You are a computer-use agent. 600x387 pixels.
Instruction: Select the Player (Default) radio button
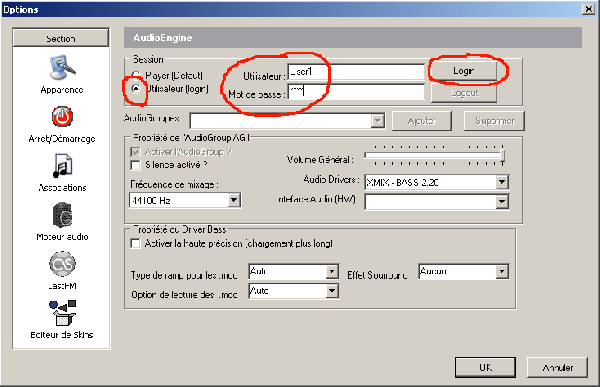click(x=136, y=75)
